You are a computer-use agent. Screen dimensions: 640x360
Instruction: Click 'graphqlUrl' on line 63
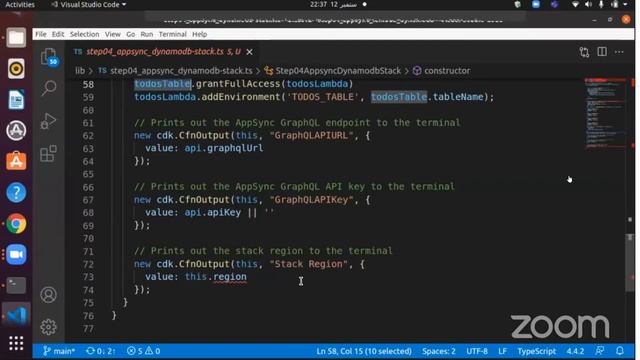click(x=235, y=148)
